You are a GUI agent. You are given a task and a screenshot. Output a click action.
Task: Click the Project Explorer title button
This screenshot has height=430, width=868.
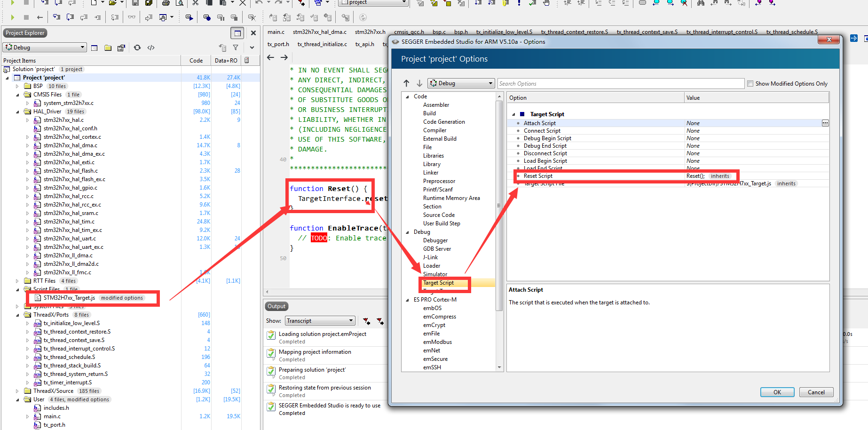point(25,33)
